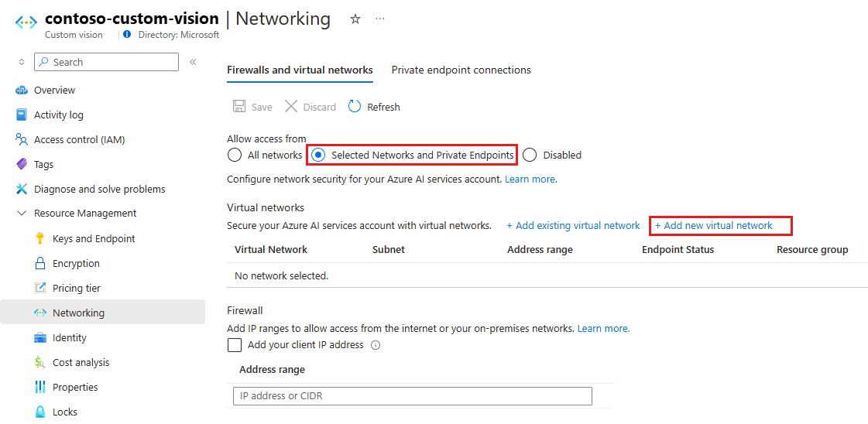Select the All networks radio button
The image size is (868, 424).
tap(235, 155)
